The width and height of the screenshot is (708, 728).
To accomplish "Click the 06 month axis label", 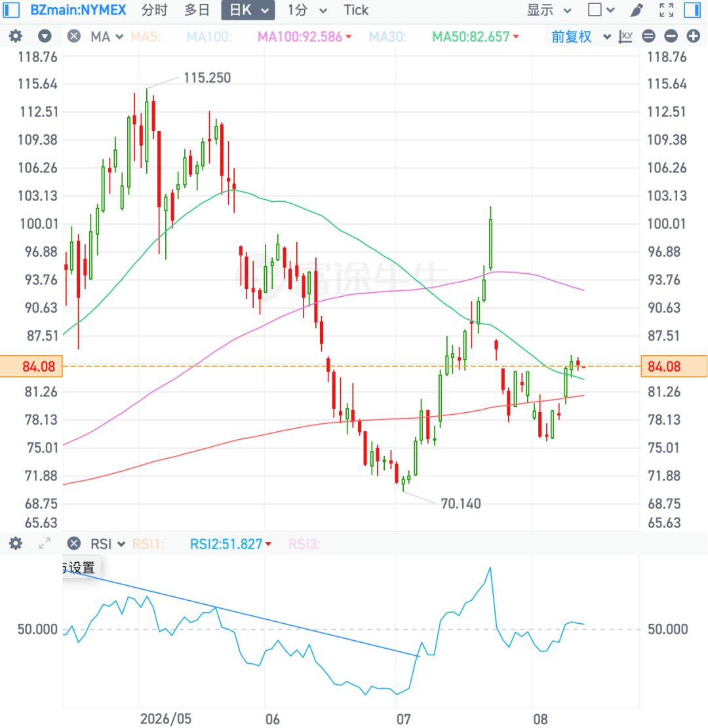I will 272,719.
